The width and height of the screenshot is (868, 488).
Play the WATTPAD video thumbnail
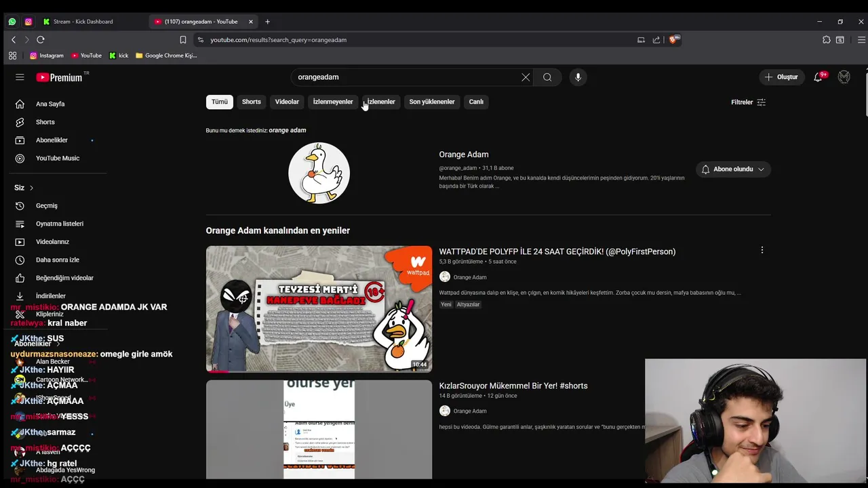click(x=319, y=309)
